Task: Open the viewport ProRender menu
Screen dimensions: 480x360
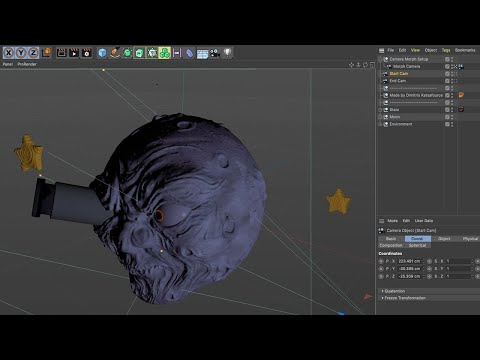Action: point(27,64)
